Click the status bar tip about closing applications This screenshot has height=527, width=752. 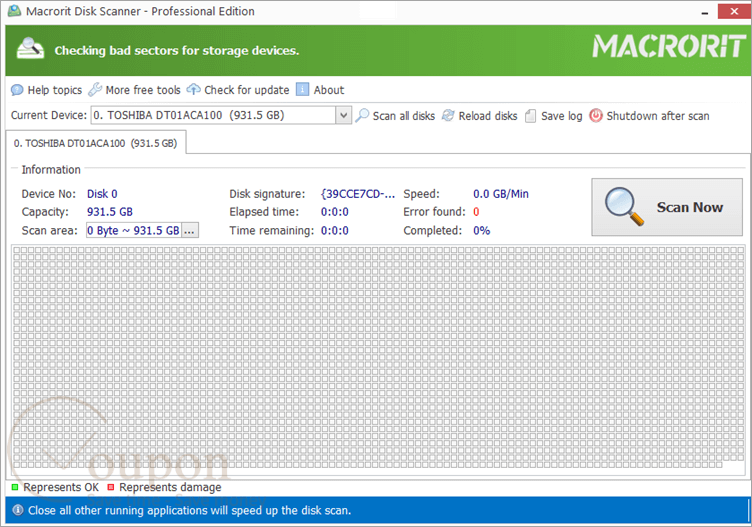189,510
